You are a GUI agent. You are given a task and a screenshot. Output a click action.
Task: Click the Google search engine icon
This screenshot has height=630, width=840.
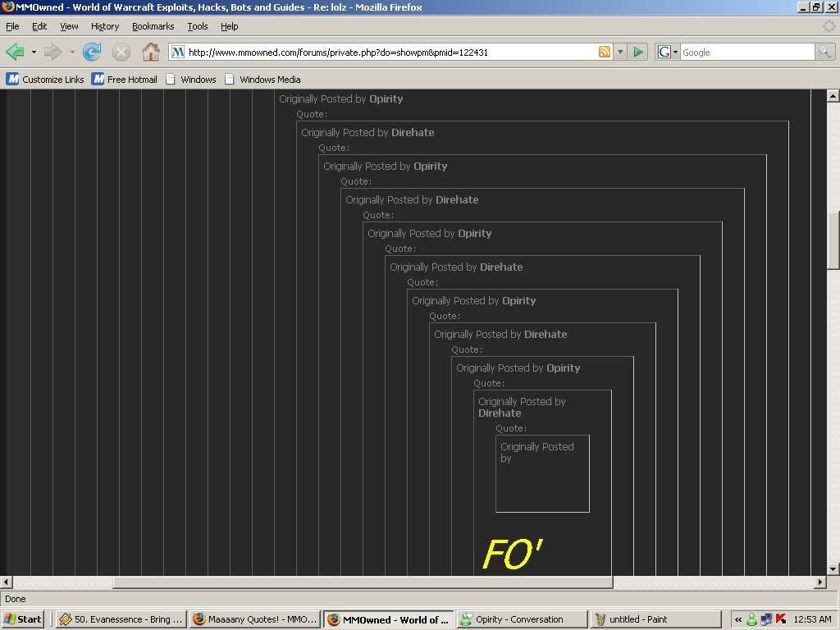coord(664,52)
